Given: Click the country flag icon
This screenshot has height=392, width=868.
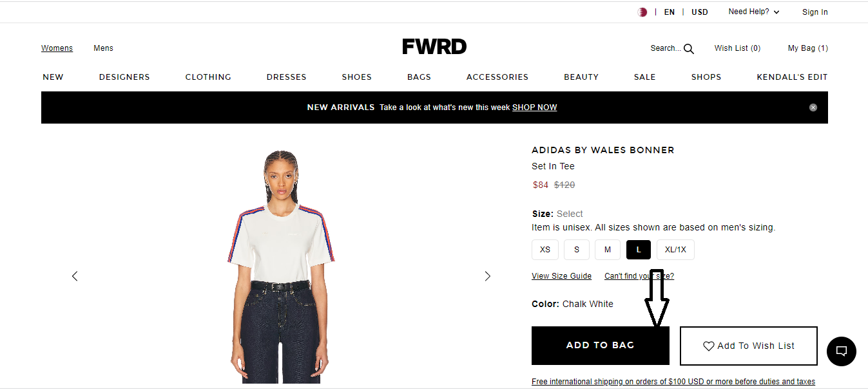Looking at the screenshot, I should [642, 12].
